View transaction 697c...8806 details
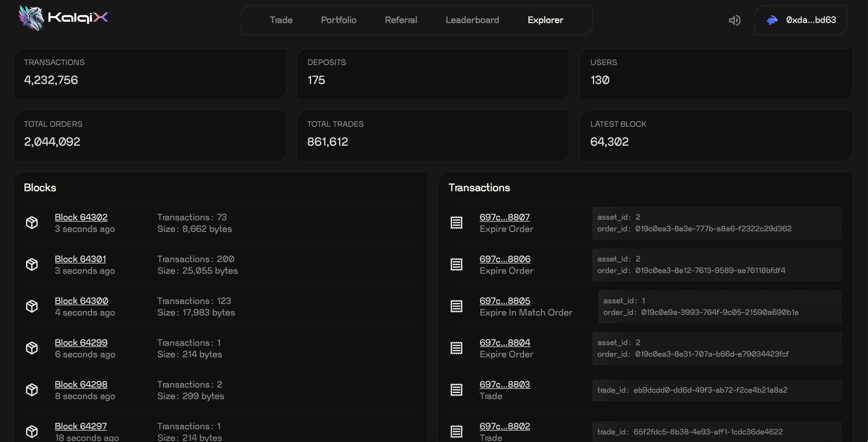The height and width of the screenshot is (442, 868). pos(505,259)
